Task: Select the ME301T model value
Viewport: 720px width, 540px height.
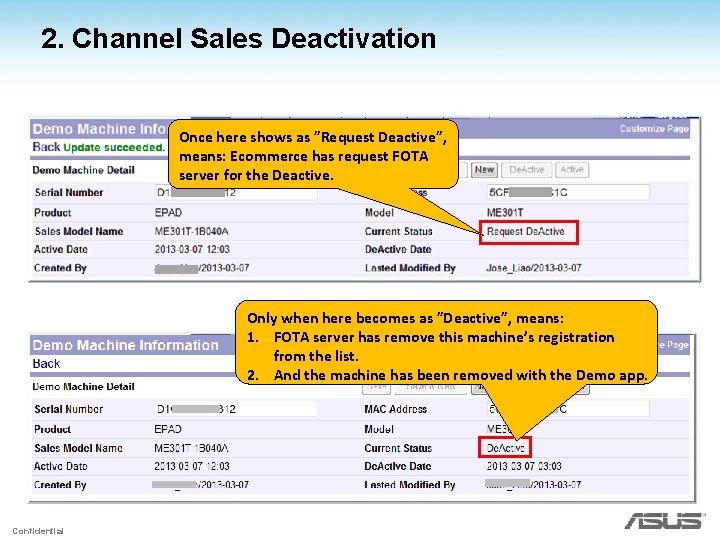Action: click(505, 213)
